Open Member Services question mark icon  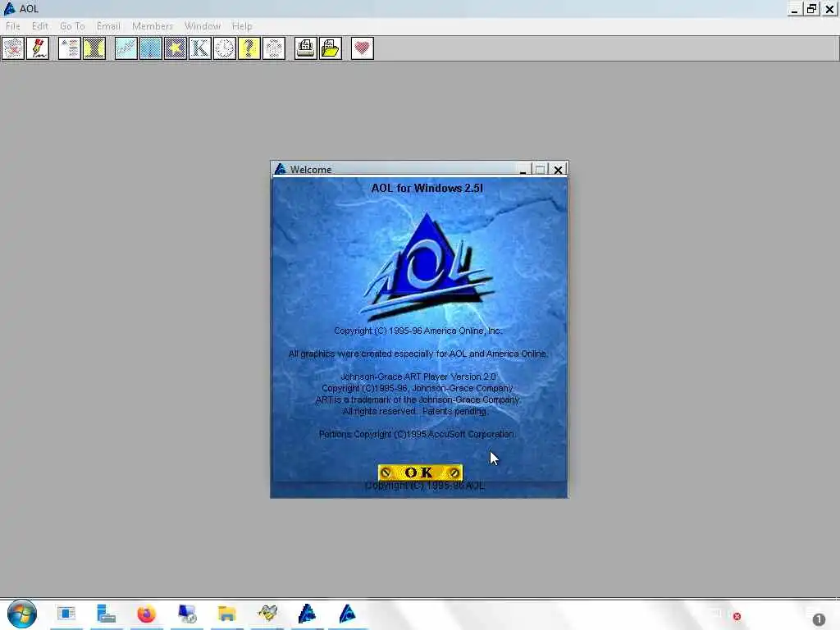coord(249,48)
